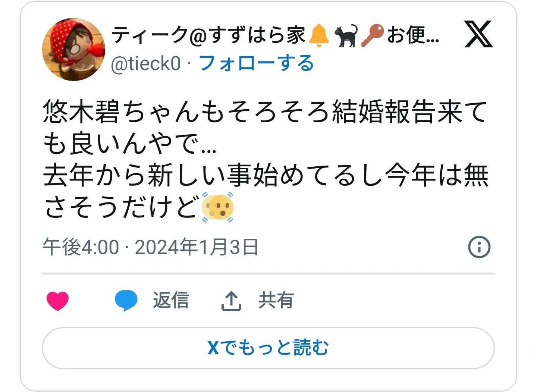Like the tweet with the pink heart icon
Image resolution: width=537 pixels, height=392 pixels.
[x=58, y=301]
